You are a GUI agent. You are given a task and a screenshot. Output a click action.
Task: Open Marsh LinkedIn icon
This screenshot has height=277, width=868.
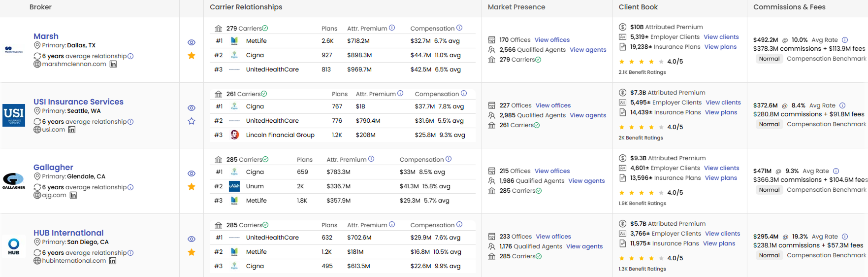coord(113,64)
